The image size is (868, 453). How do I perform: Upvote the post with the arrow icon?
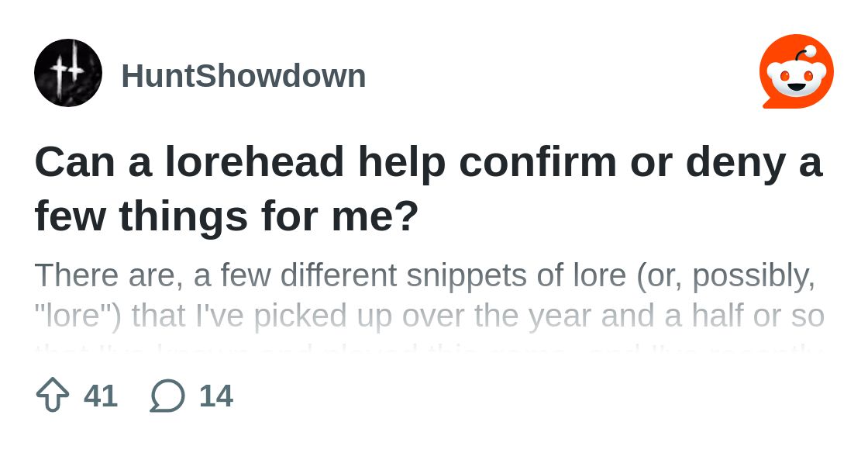[x=53, y=395]
